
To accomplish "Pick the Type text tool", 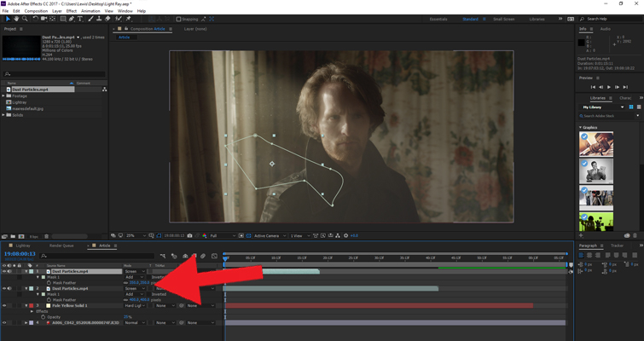I will (x=80, y=18).
